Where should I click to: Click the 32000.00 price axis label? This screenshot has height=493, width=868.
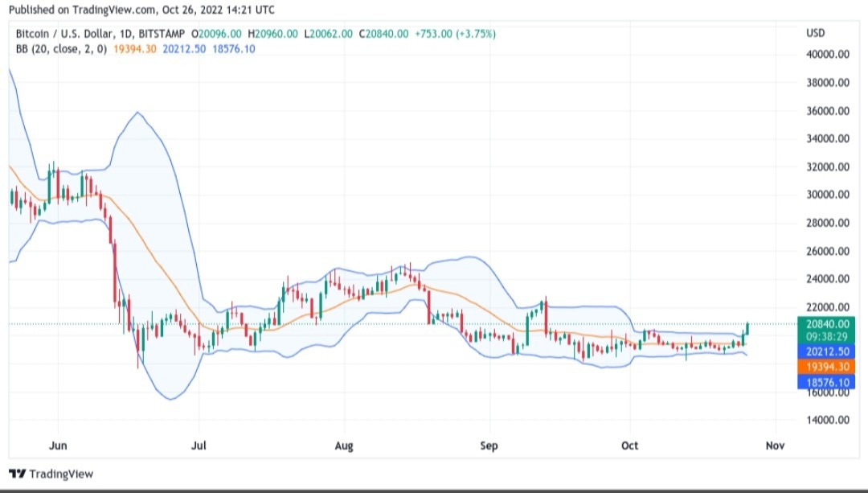pyautogui.click(x=828, y=166)
